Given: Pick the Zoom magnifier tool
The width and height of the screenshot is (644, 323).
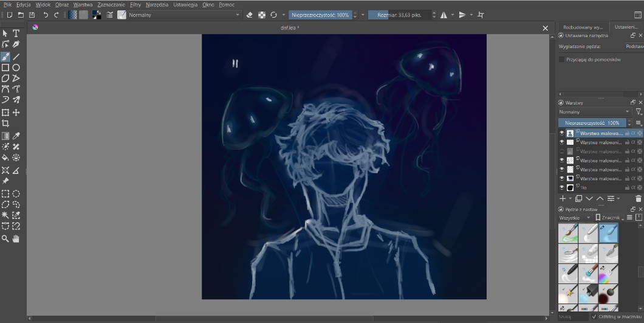Looking at the screenshot, I should click(x=5, y=239).
